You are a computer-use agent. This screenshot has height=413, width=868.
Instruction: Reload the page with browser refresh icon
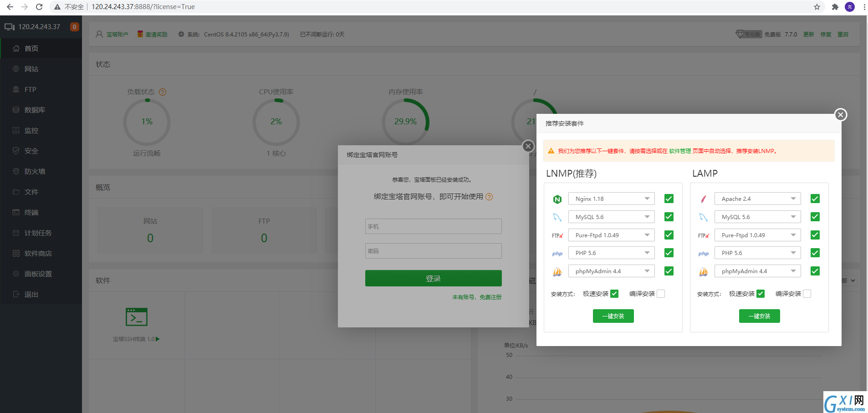(39, 7)
